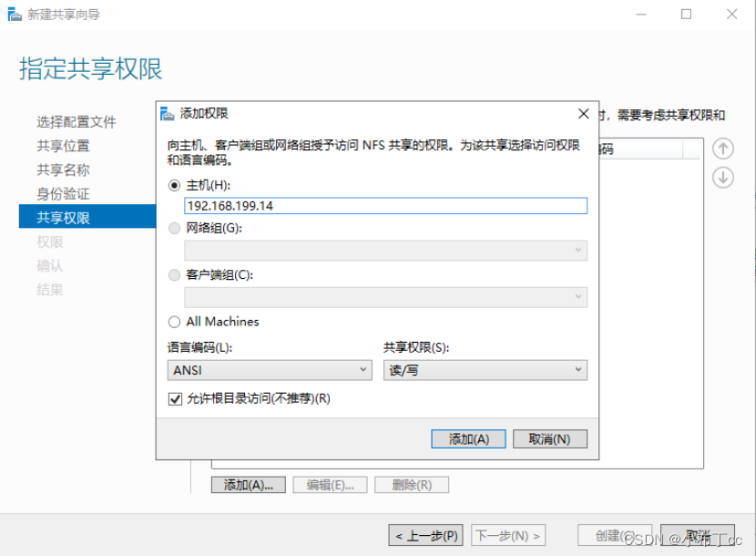The height and width of the screenshot is (556, 756).
Task: Click the 添加(A) confirm button
Action: click(x=467, y=438)
